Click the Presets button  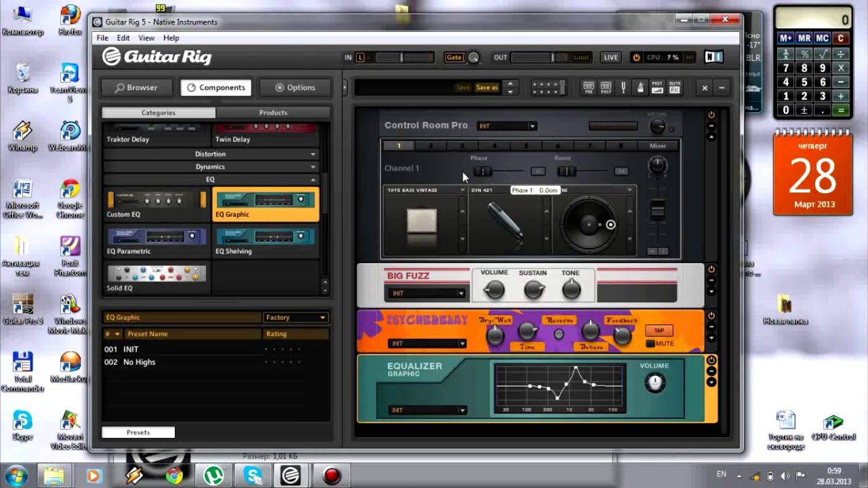tap(138, 432)
